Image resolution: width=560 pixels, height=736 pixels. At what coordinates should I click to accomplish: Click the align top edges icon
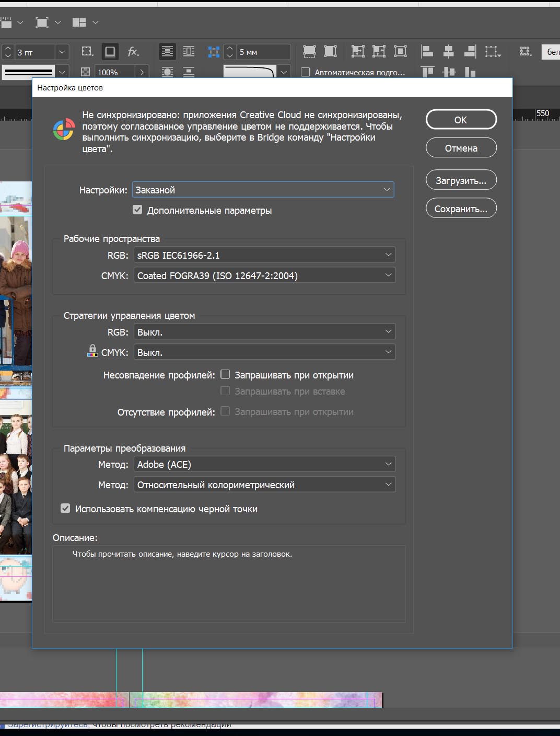click(x=427, y=72)
